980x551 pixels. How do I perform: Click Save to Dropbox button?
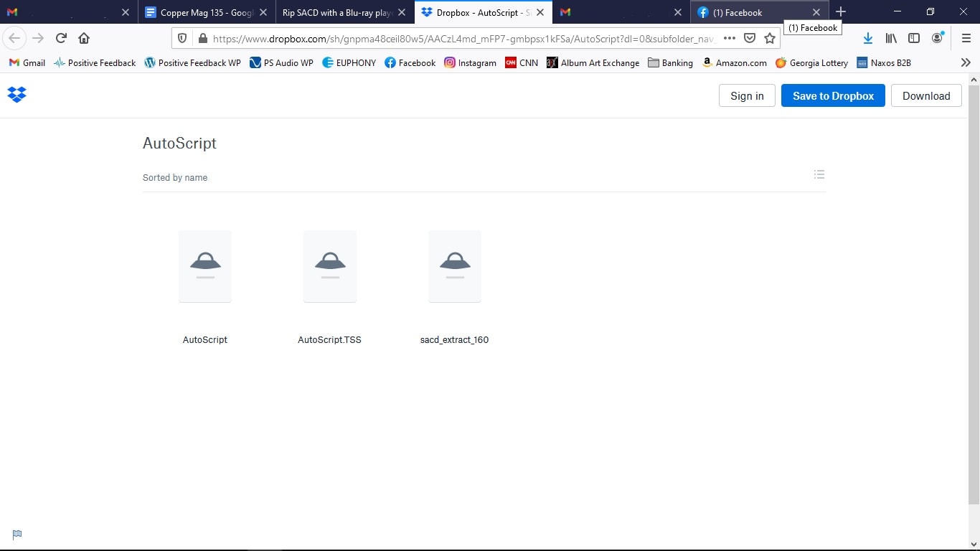[x=833, y=95]
